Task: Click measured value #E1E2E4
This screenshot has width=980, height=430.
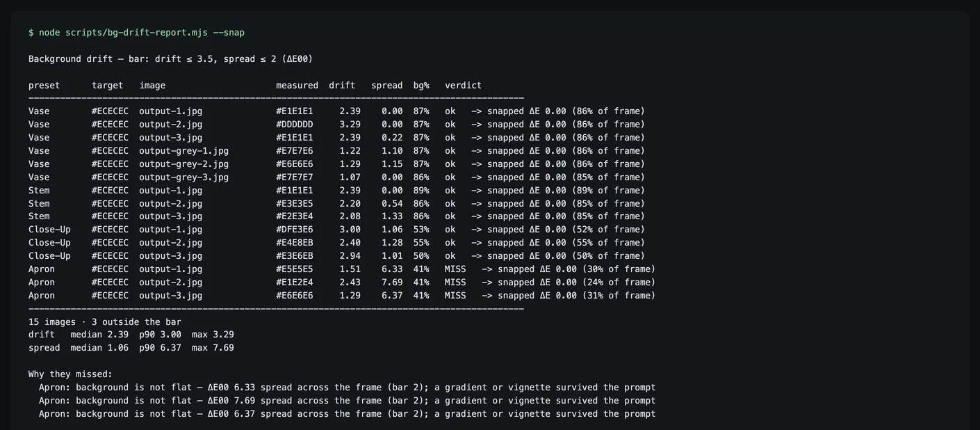Action: (295, 282)
